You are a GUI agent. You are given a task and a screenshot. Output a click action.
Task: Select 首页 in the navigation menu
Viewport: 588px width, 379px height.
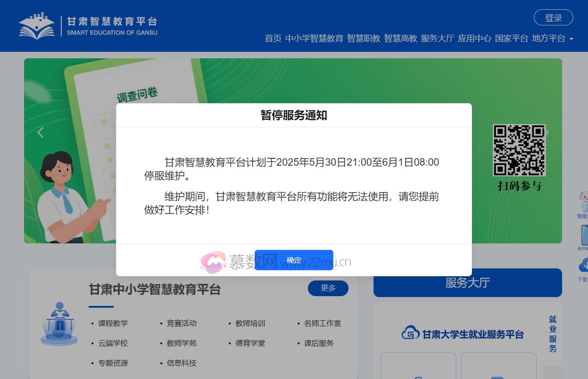(x=273, y=39)
